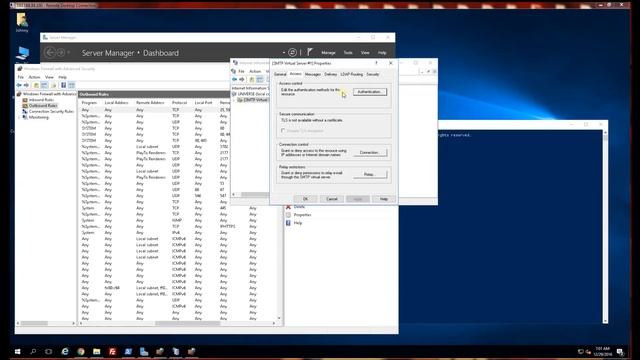Open Manage menu in Server Manager

pos(328,53)
